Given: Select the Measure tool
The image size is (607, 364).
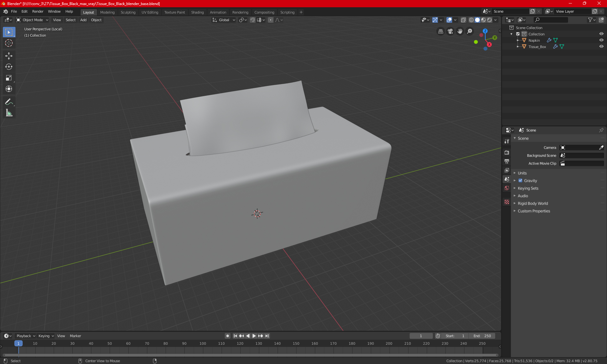Looking at the screenshot, I should [x=9, y=113].
